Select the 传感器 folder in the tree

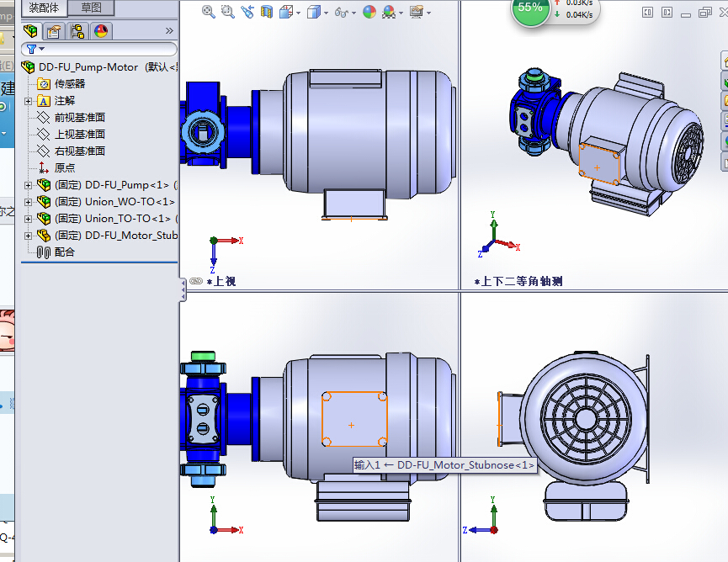pyautogui.click(x=70, y=84)
